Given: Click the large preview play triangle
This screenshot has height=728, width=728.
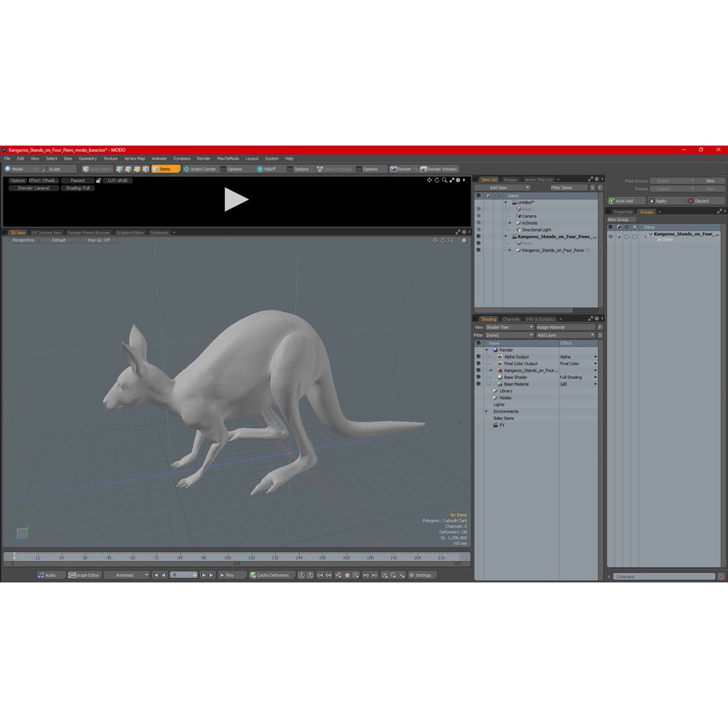Looking at the screenshot, I should [236, 200].
